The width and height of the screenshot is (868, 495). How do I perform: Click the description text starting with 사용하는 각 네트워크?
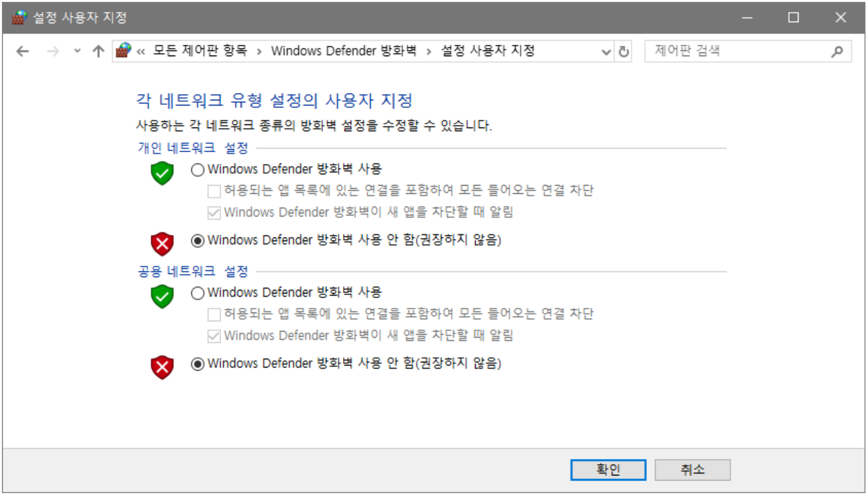click(x=314, y=126)
